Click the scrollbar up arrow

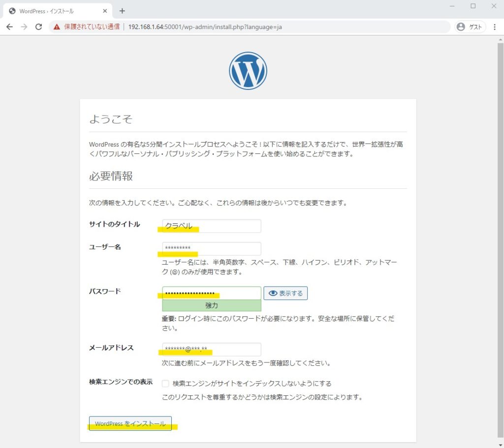coord(500,39)
